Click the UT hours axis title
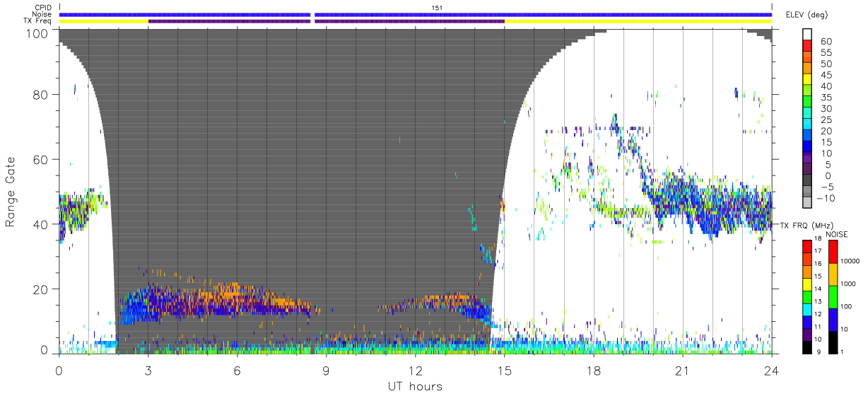The image size is (868, 401). point(414,386)
